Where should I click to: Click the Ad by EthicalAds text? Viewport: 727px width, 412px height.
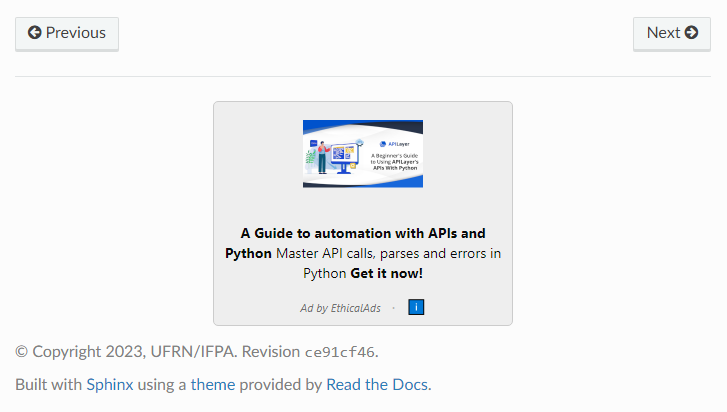pyautogui.click(x=340, y=308)
